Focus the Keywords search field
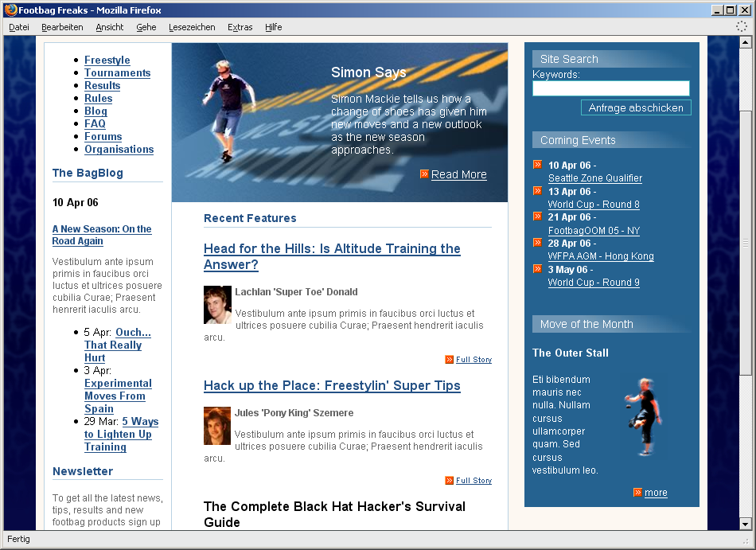The height and width of the screenshot is (550, 756). pos(611,88)
